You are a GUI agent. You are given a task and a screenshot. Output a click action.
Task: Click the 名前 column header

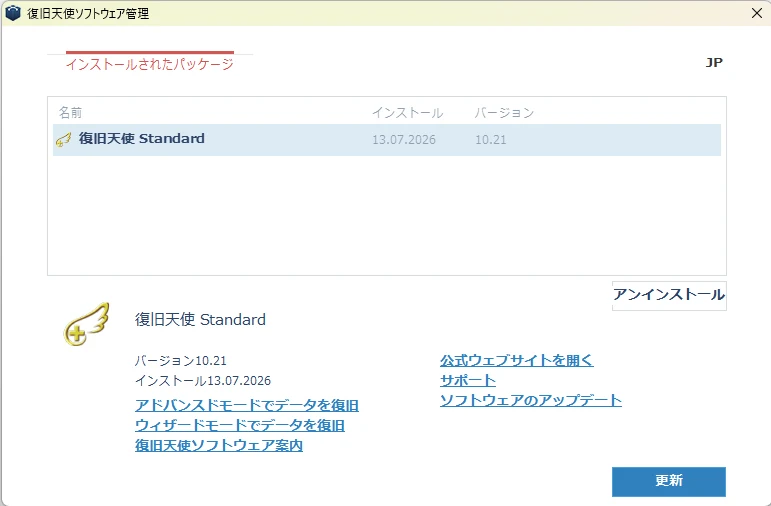pos(70,113)
